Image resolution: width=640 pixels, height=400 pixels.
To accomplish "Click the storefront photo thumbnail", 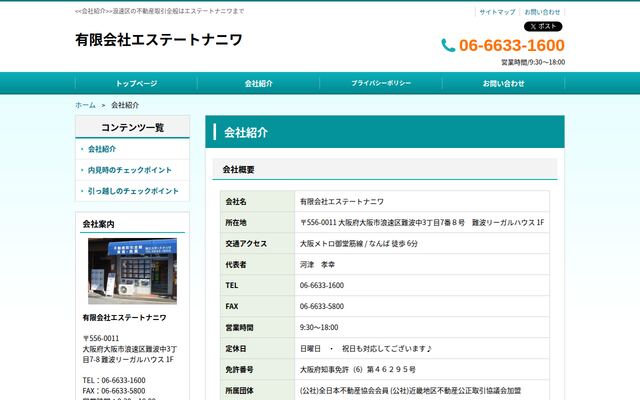I will pyautogui.click(x=132, y=271).
